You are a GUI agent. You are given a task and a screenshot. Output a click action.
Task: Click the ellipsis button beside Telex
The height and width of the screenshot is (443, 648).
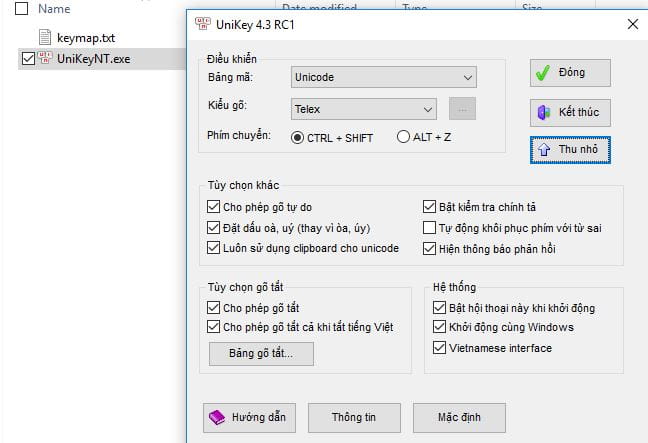point(461,108)
